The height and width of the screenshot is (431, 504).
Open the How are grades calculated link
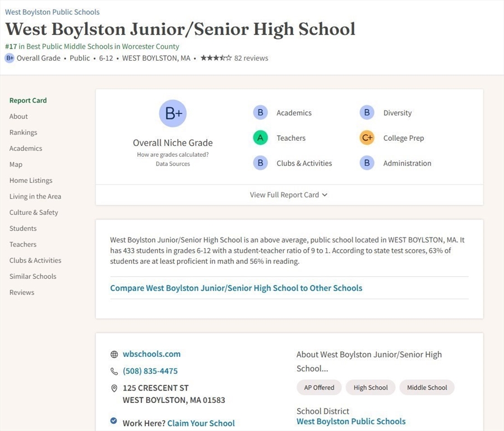tap(173, 154)
